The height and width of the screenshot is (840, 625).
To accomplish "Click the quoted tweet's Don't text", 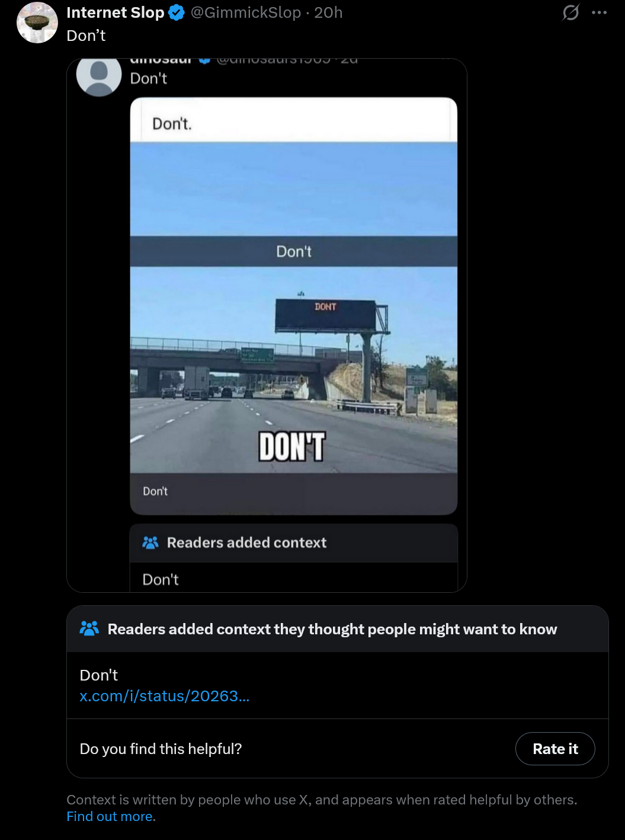I will 148,78.
